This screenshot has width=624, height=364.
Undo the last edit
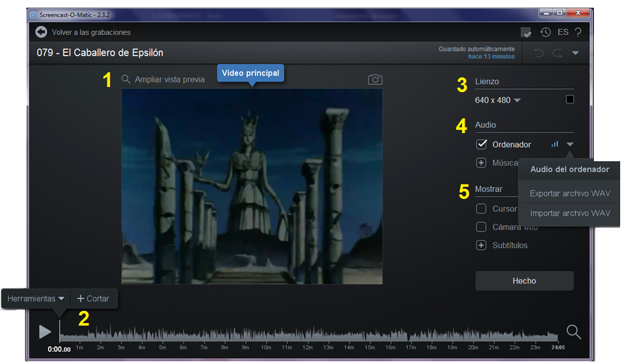[x=539, y=52]
